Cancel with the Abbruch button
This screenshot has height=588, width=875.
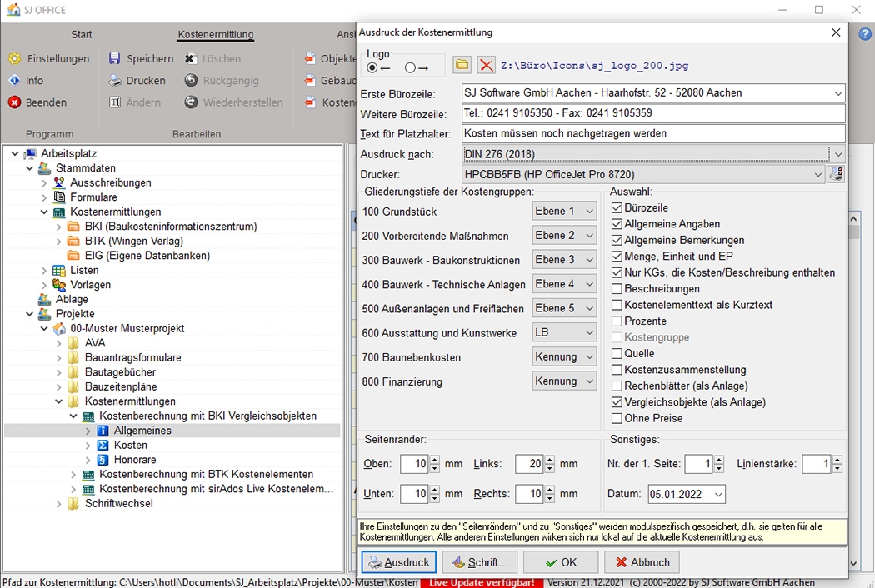642,562
